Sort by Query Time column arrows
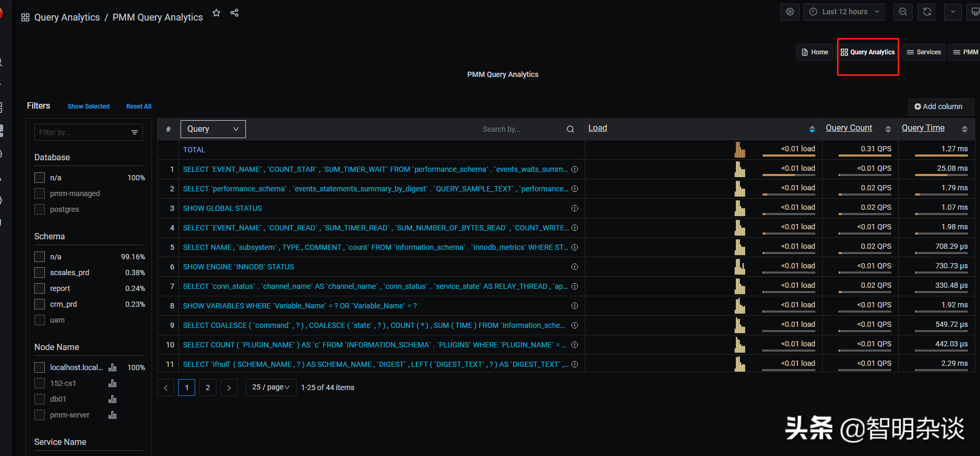 [x=965, y=129]
